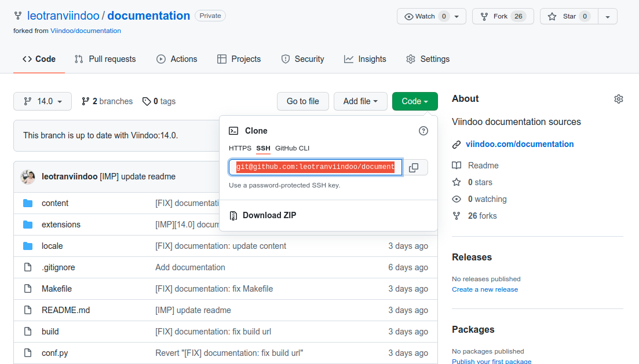Open the Pull requests tab

105,59
